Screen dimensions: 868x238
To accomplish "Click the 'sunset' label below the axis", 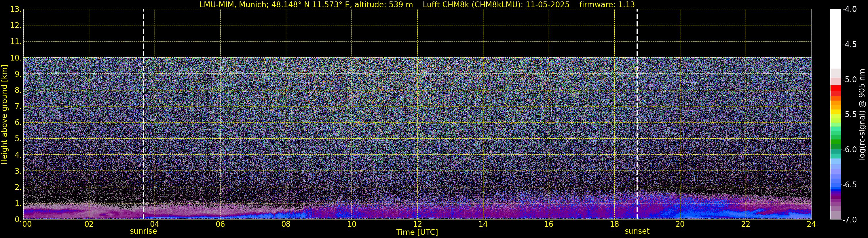I will 637,231.
